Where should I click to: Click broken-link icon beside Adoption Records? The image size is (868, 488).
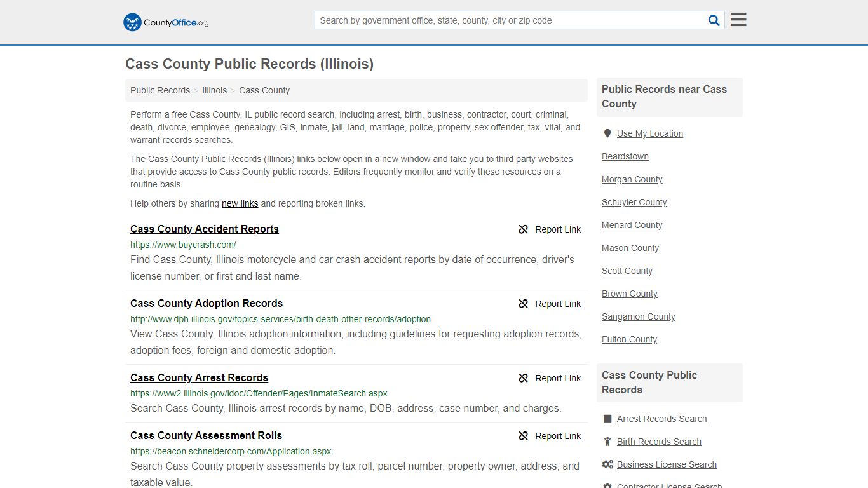point(524,304)
